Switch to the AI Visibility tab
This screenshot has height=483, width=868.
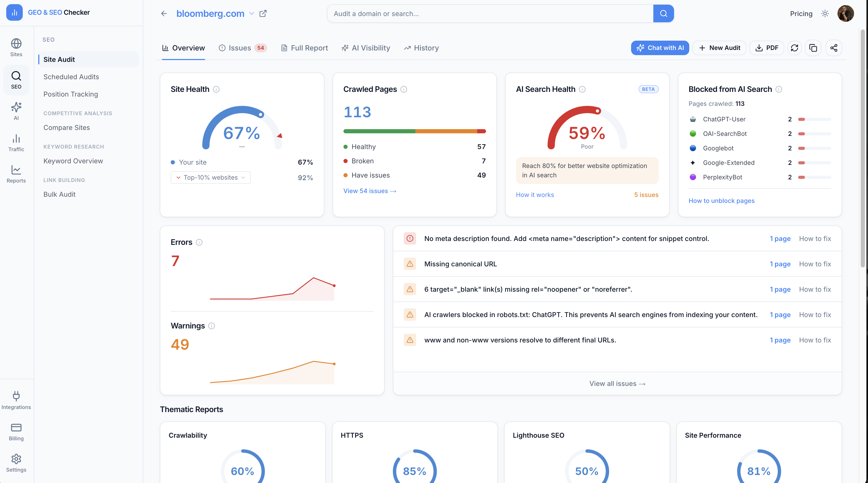366,48
